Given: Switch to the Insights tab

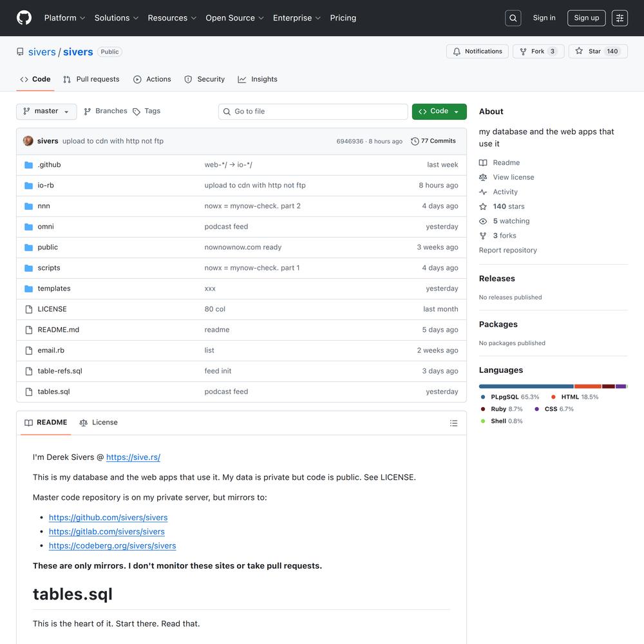Looking at the screenshot, I should (x=258, y=79).
